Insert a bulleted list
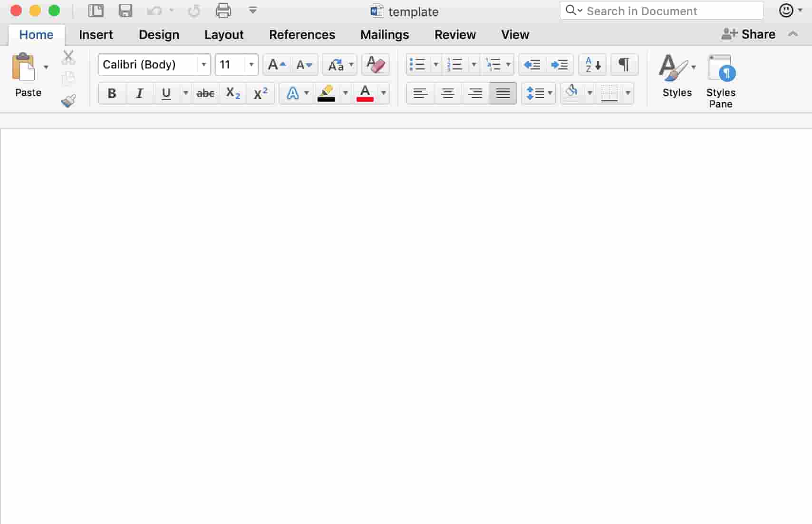Viewport: 812px width, 524px height. pos(417,65)
